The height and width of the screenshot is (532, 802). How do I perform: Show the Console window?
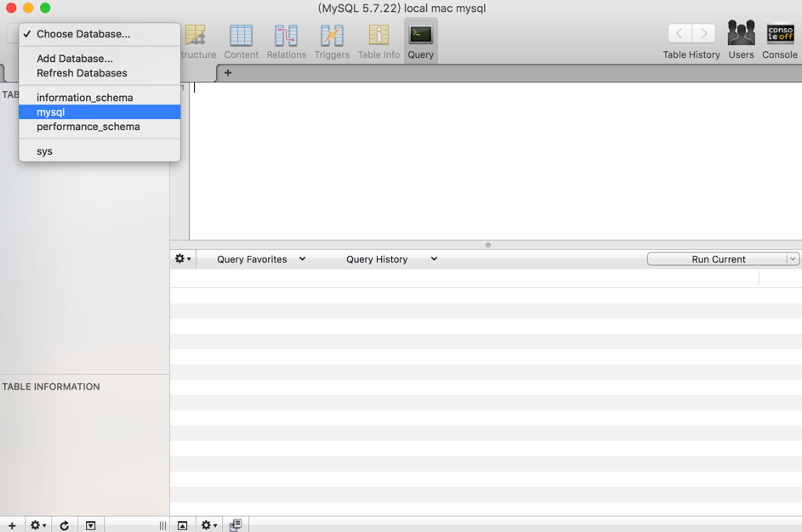[780, 34]
